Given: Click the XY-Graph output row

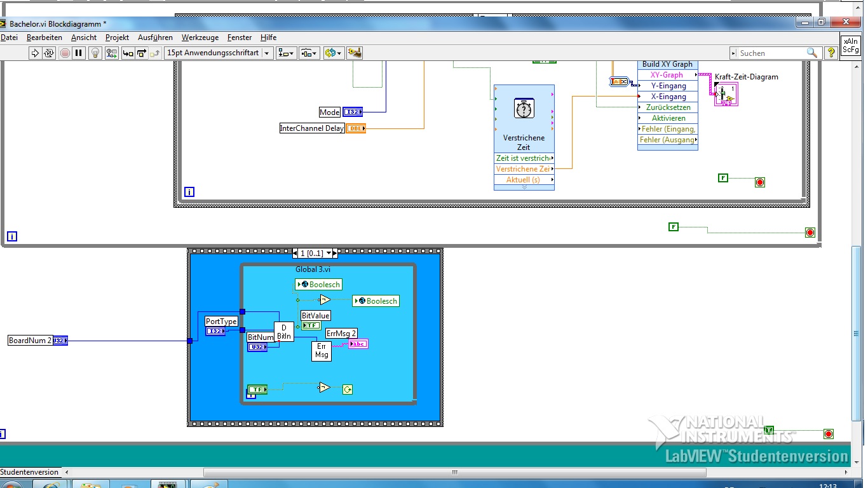Looking at the screenshot, I should [667, 75].
